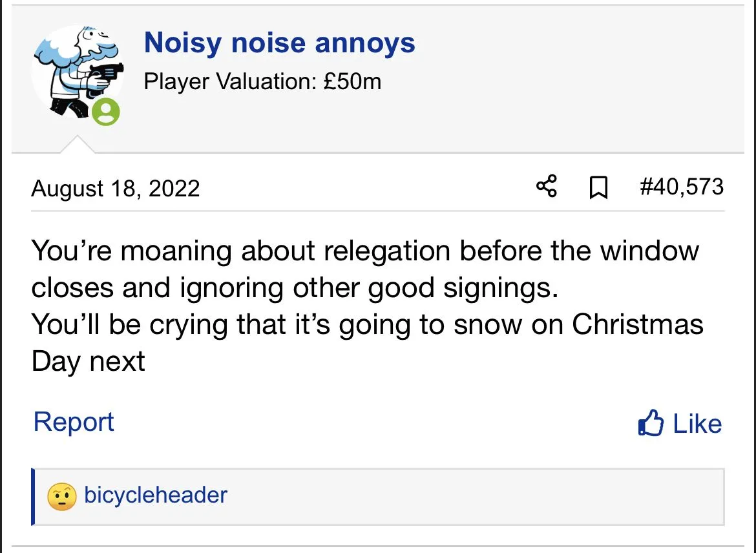Click the pointer notch beneath the avatar
756x553 pixels.
(77, 145)
